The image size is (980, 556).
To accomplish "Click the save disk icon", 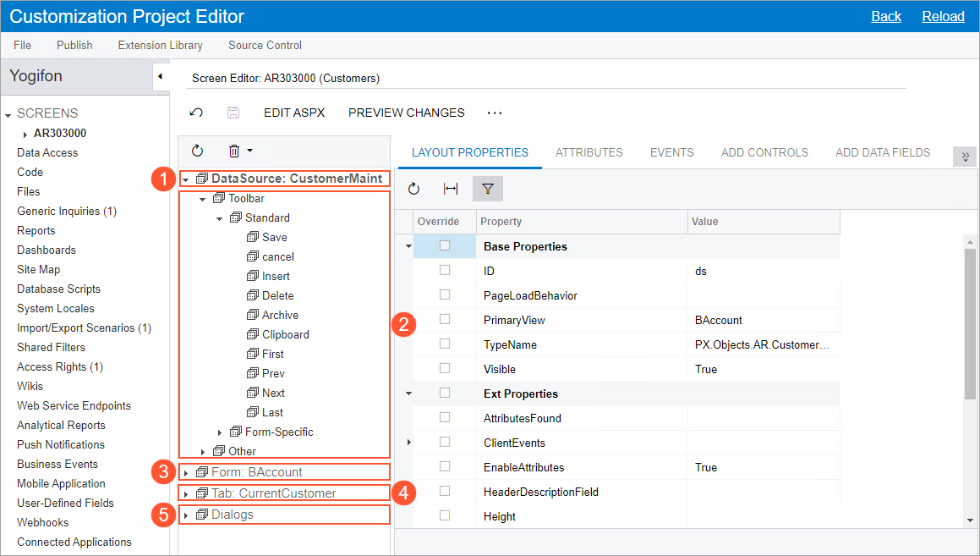I will point(233,113).
